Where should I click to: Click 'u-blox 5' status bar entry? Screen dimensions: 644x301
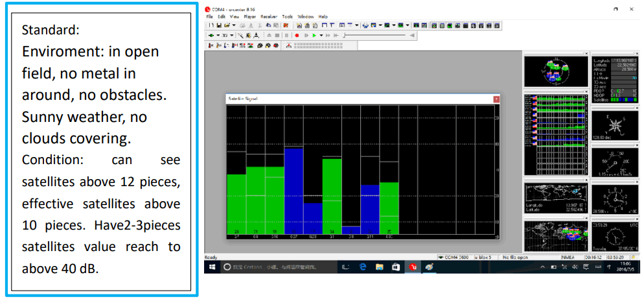pos(485,258)
